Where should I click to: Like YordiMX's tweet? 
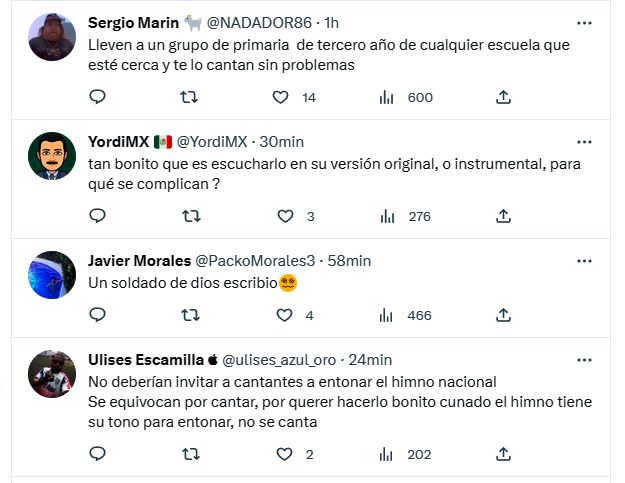pos(285,216)
